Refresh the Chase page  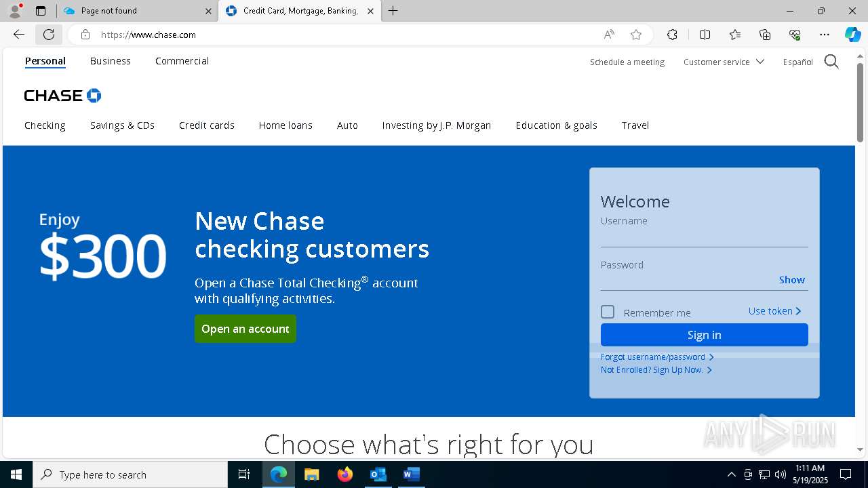click(49, 35)
